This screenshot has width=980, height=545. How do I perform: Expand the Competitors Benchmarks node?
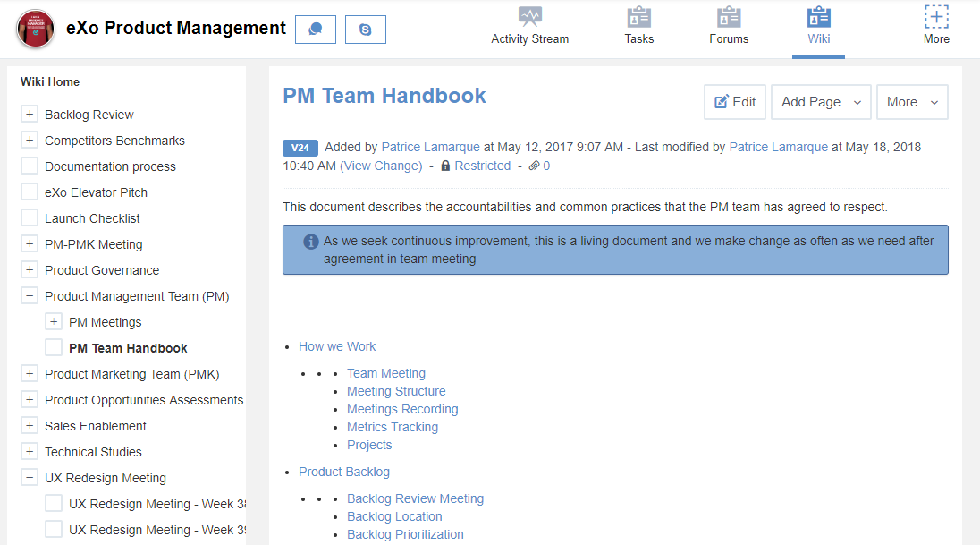30,140
